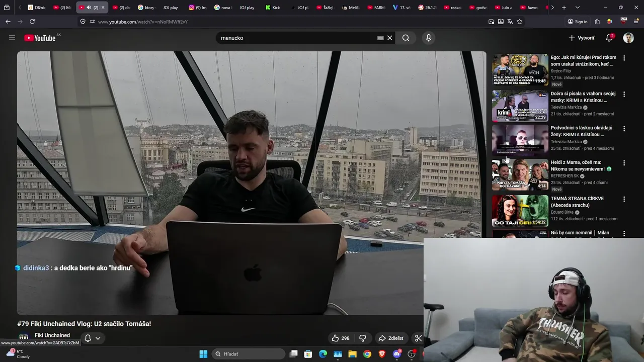The height and width of the screenshot is (362, 644).
Task: Expand the list all tabs chevron
Action: (x=577, y=8)
